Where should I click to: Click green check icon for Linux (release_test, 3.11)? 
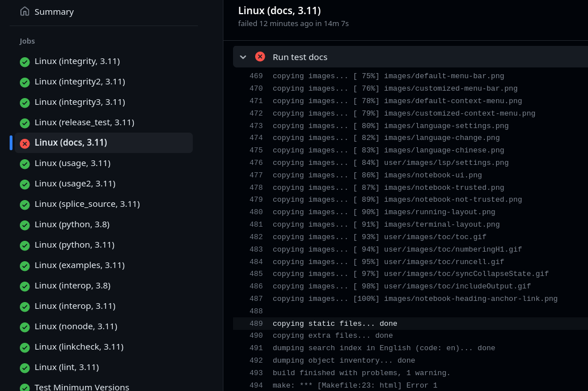(x=25, y=123)
